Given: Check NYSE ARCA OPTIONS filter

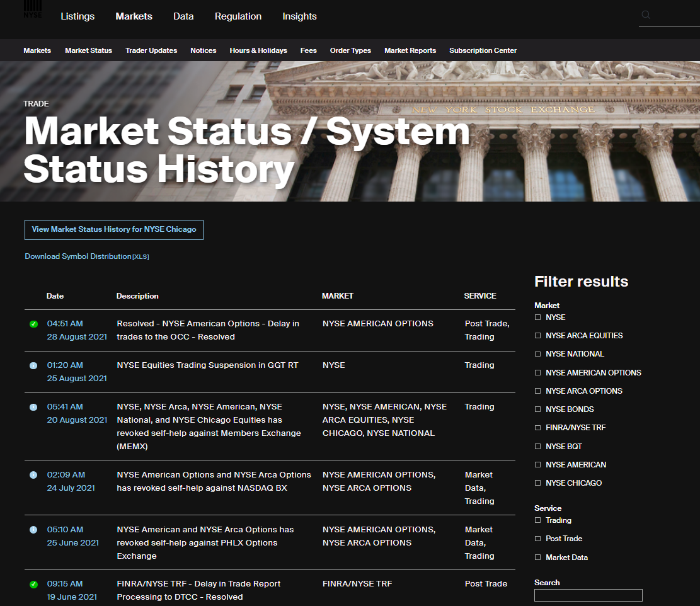Looking at the screenshot, I should [x=537, y=391].
